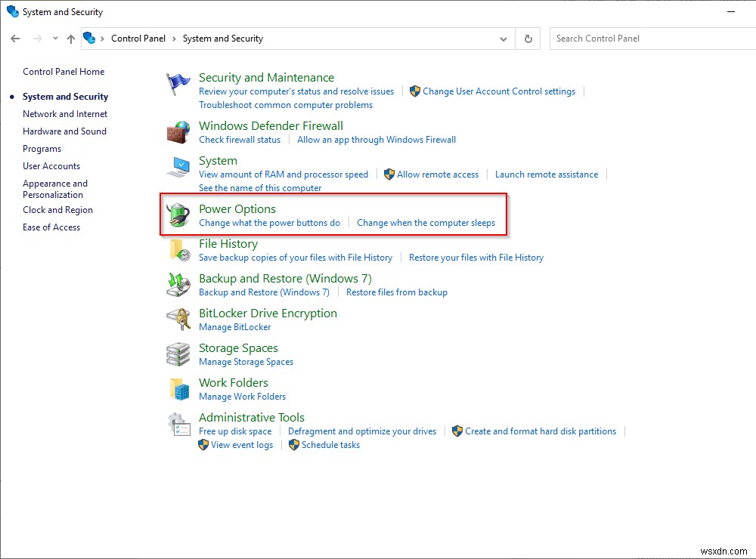Open Restore files from backup link
756x559 pixels.
(397, 292)
